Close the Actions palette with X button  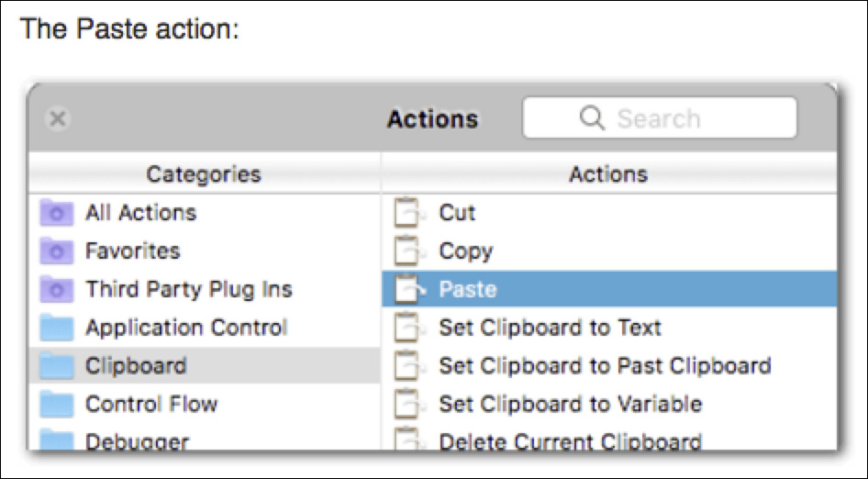(58, 118)
